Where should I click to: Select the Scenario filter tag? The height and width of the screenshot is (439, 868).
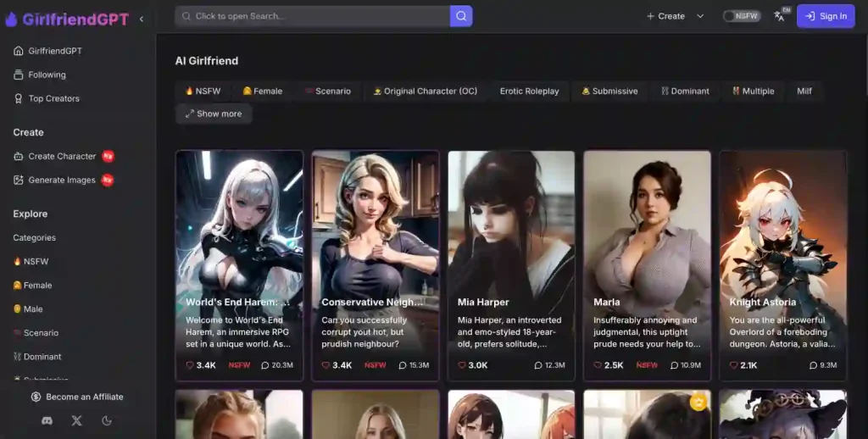pos(328,92)
